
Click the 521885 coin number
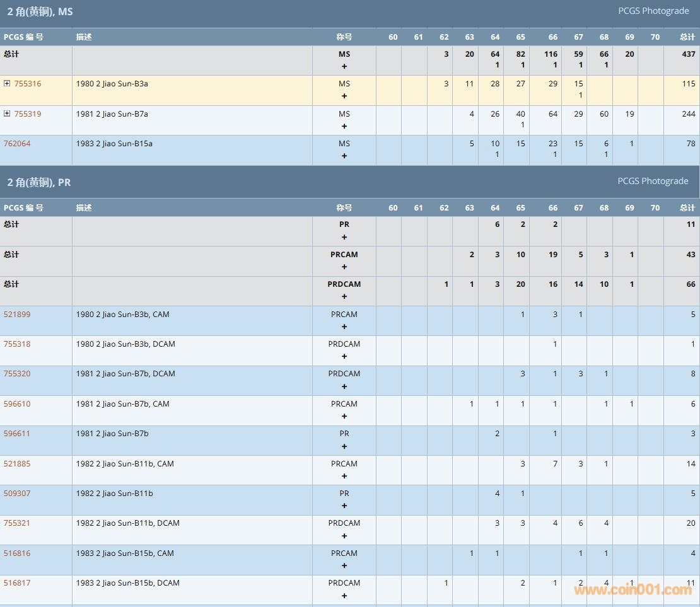[x=17, y=464]
